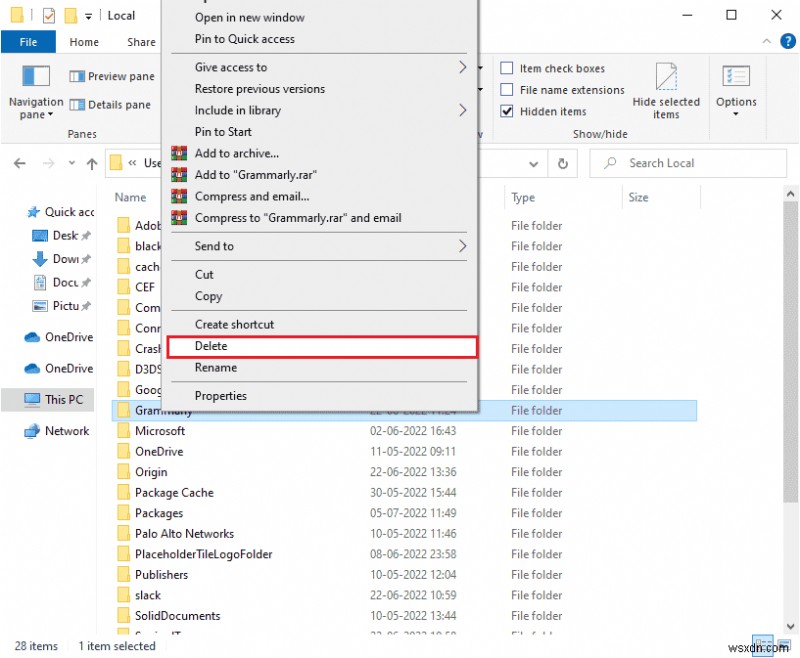Enable Item check boxes

pos(509,68)
